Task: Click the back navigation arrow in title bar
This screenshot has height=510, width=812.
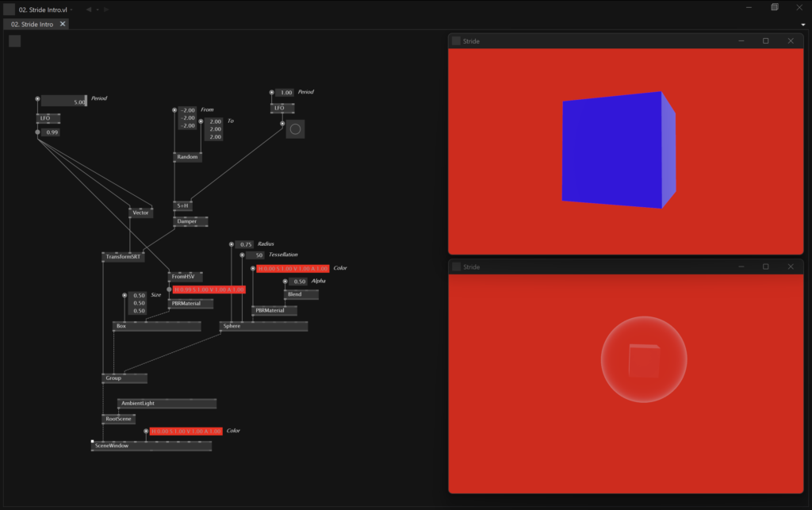Action: pos(88,10)
